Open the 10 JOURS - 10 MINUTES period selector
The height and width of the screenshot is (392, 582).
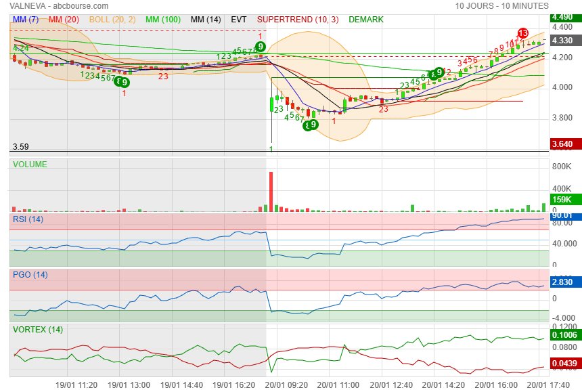(x=501, y=5)
